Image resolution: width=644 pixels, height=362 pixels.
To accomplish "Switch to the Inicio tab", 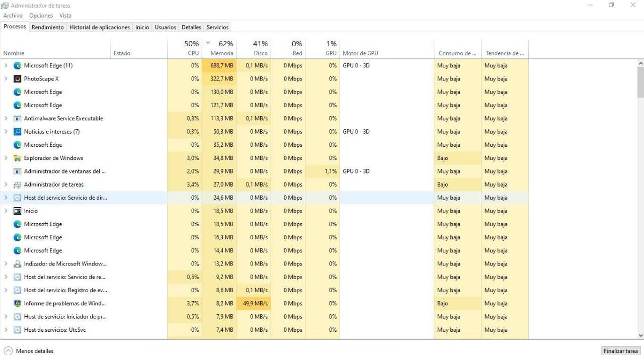I will (x=142, y=27).
